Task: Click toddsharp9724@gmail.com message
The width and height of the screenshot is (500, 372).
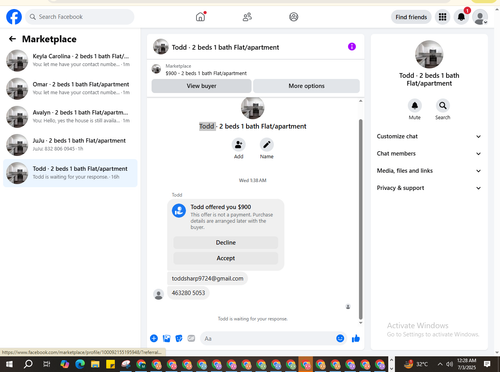Action: 207,278
